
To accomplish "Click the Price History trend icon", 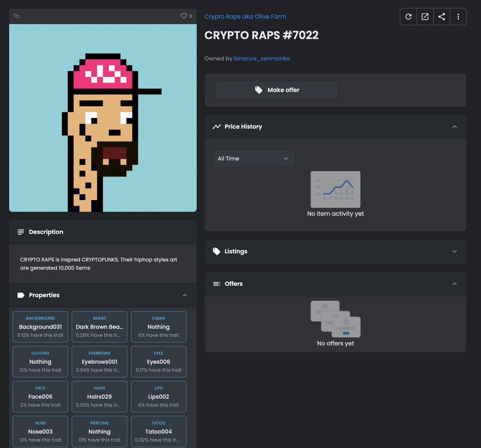I will pos(216,127).
